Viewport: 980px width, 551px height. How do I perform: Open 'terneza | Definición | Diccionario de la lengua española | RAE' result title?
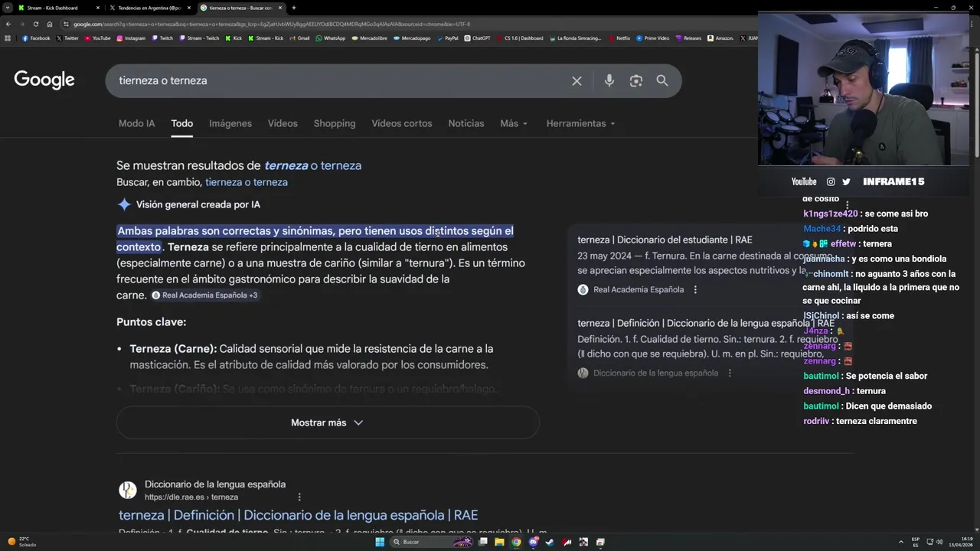coord(298,516)
